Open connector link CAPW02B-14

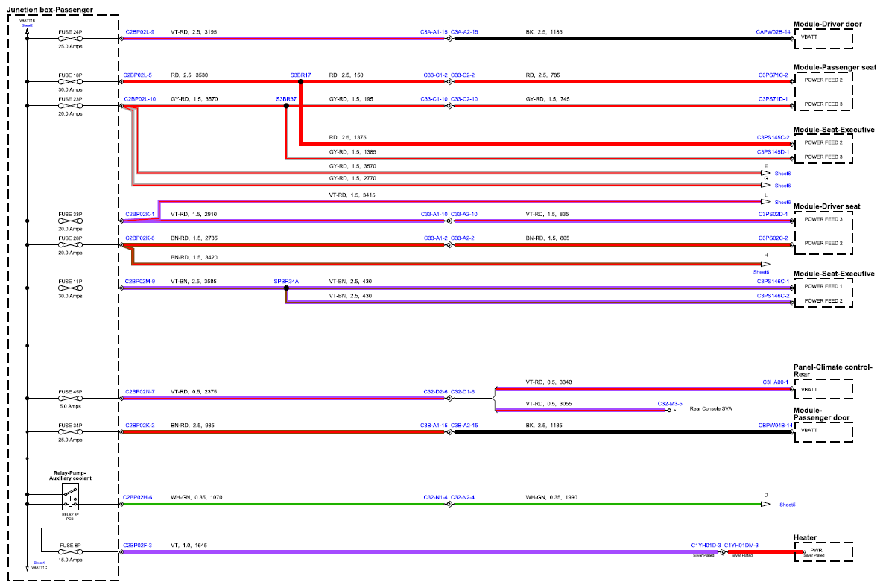[773, 32]
